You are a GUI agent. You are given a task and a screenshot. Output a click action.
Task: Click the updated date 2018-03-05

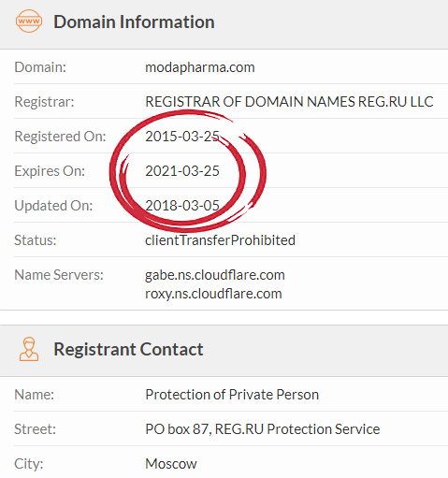[x=182, y=206]
